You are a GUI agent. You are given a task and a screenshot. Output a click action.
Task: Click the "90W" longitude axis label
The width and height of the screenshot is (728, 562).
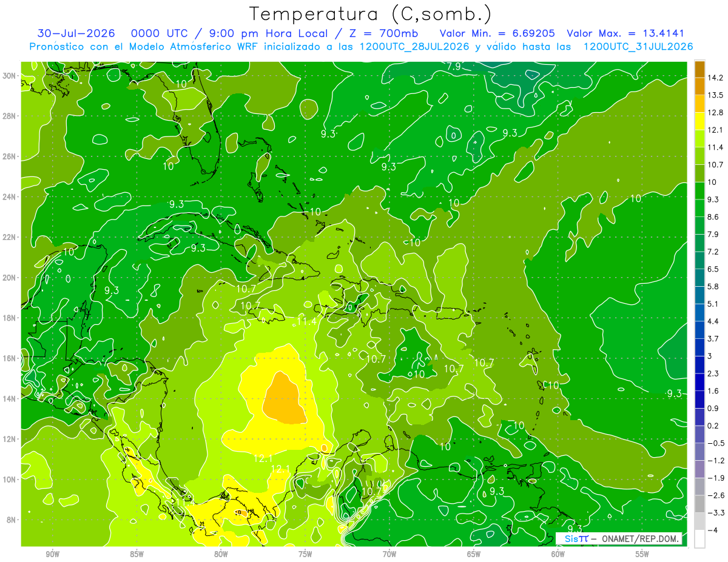tap(53, 555)
